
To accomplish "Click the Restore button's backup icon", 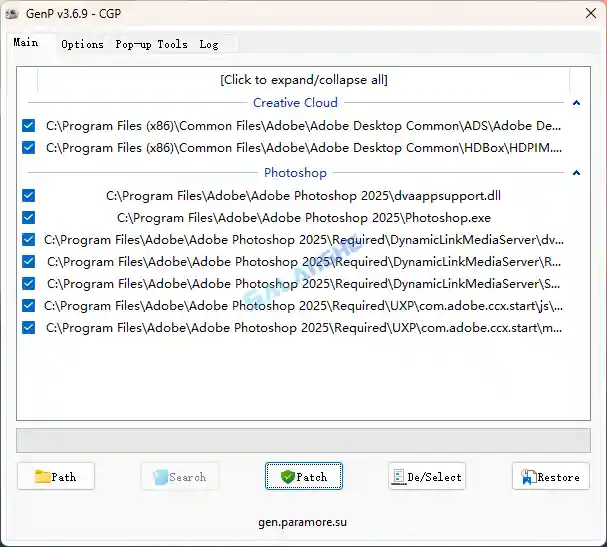I will click(528, 477).
